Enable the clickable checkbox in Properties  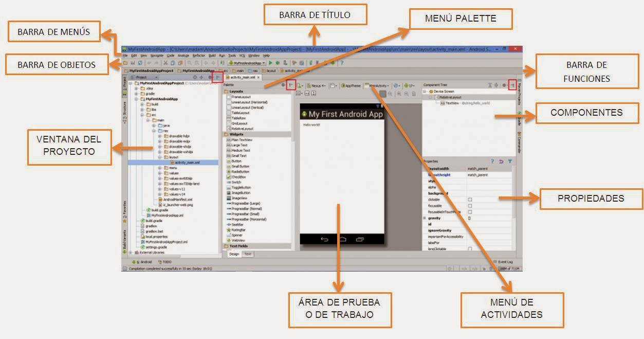point(470,199)
